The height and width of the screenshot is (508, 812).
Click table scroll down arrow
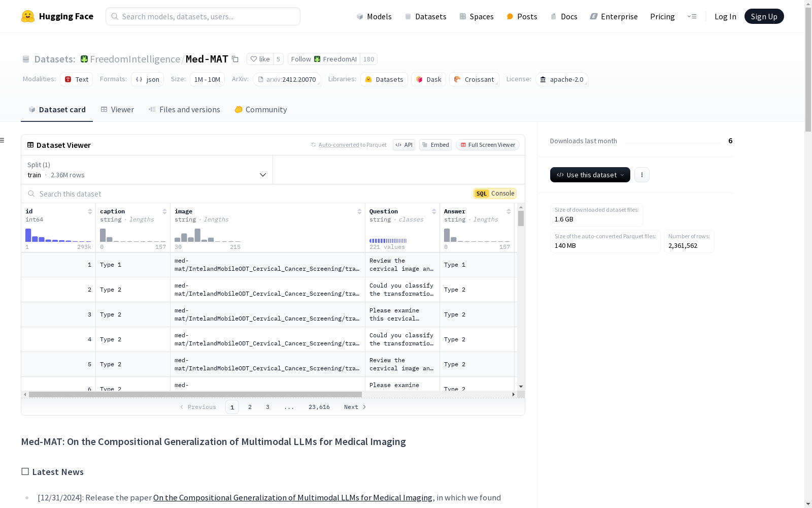click(521, 387)
